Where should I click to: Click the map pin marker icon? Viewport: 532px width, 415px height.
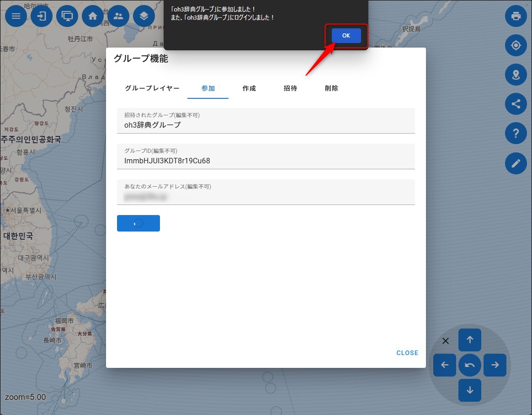point(516,75)
